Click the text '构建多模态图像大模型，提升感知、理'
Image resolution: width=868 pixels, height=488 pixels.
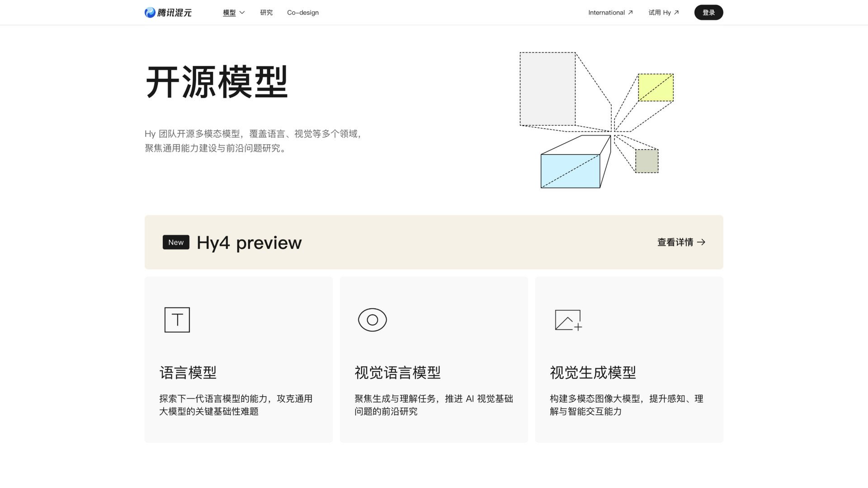pyautogui.click(x=627, y=399)
